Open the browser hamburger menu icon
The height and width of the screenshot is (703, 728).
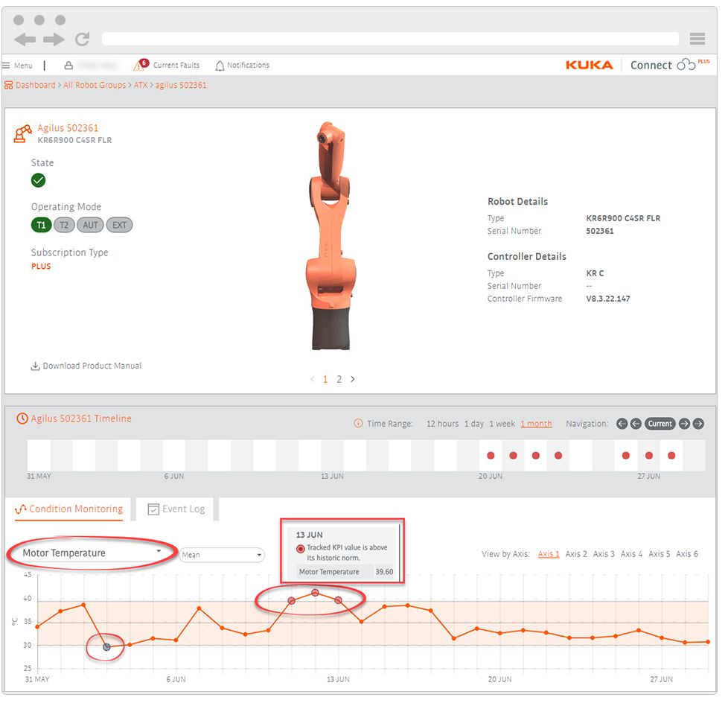(697, 39)
